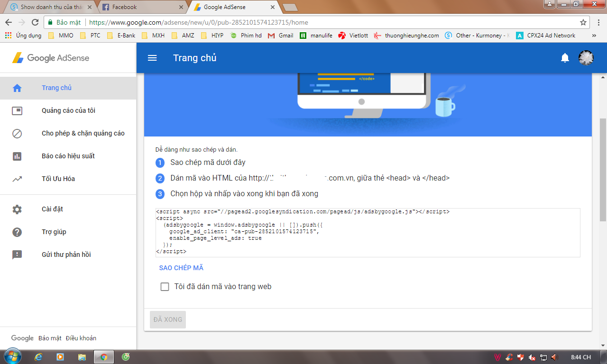Viewport: 607px width, 364px height.
Task: Switch to the Facebook tab
Action: click(x=142, y=7)
